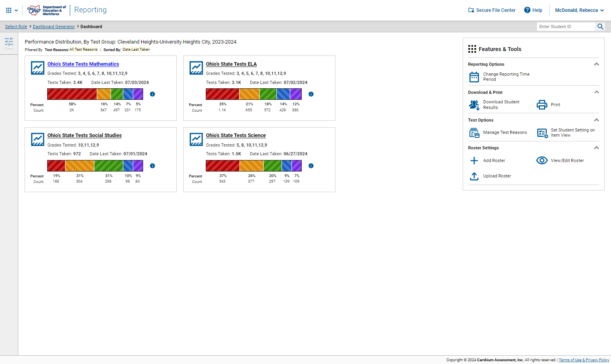Click the Change Reporting Time Period calendar icon
This screenshot has height=364, width=611.
[474, 77]
